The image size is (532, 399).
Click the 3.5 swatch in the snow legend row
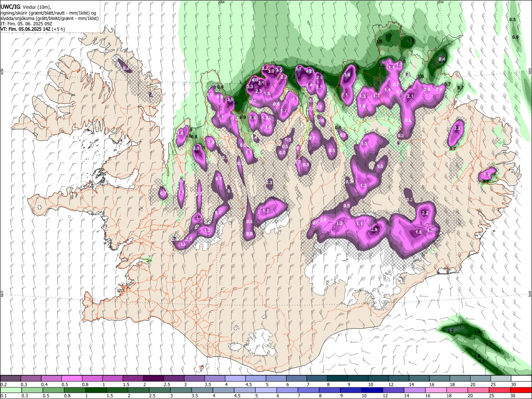pos(215,379)
